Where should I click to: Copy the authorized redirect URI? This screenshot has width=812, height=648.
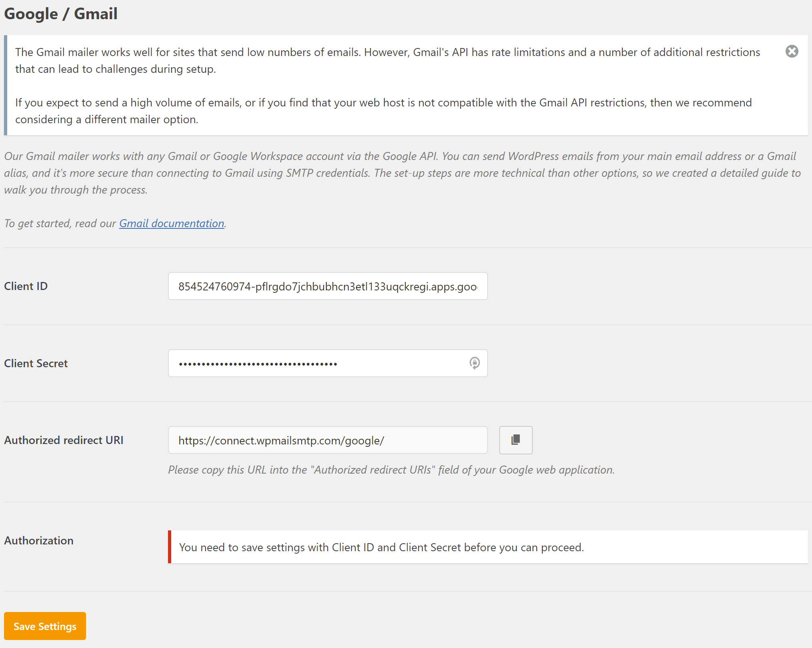pos(516,440)
